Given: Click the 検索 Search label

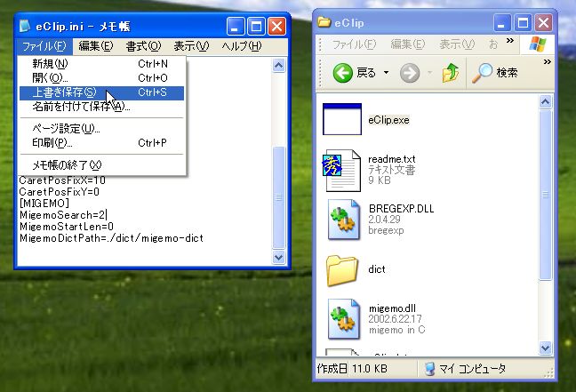Looking at the screenshot, I should pos(507,73).
